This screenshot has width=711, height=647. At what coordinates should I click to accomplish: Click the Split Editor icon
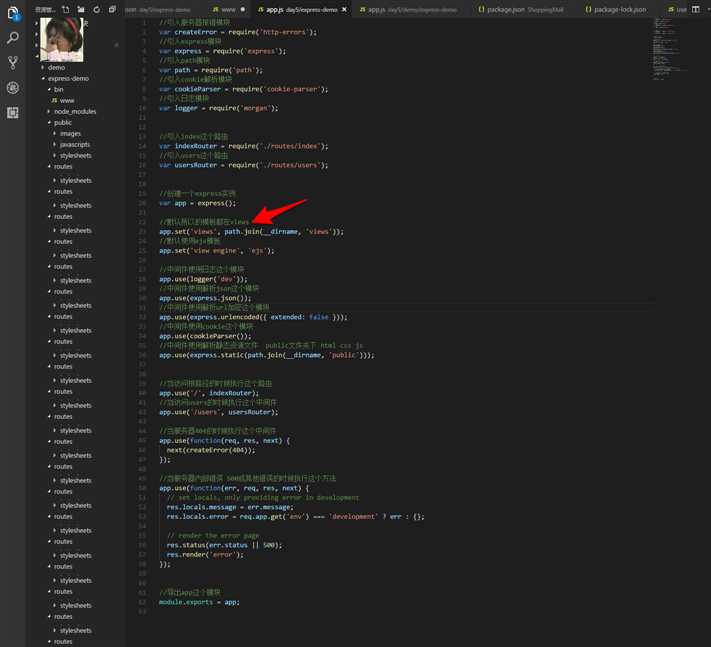coord(696,9)
